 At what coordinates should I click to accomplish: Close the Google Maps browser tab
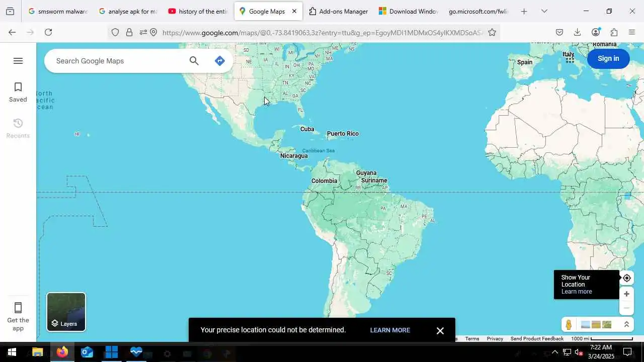(294, 11)
